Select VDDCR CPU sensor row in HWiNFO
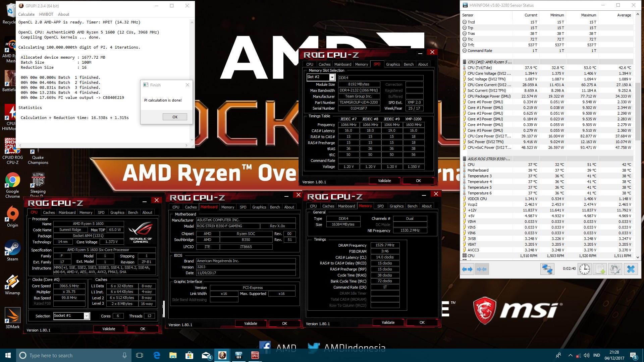 pyautogui.click(x=547, y=199)
